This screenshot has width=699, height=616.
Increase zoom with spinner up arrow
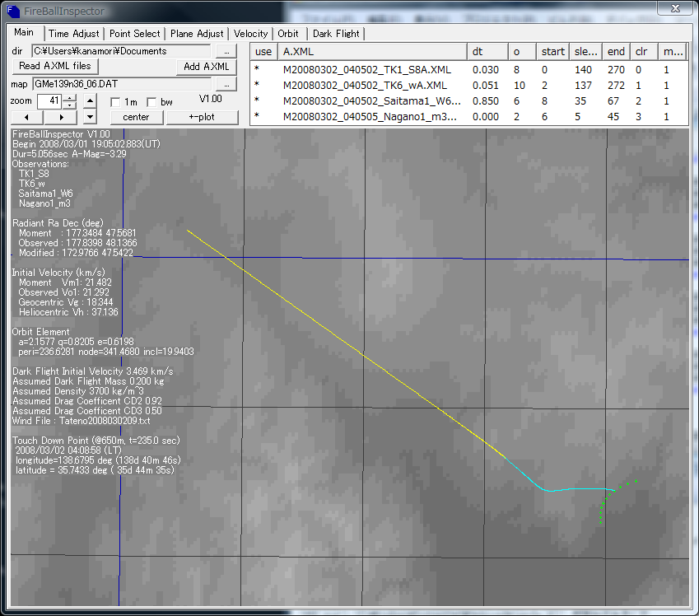pyautogui.click(x=70, y=97)
